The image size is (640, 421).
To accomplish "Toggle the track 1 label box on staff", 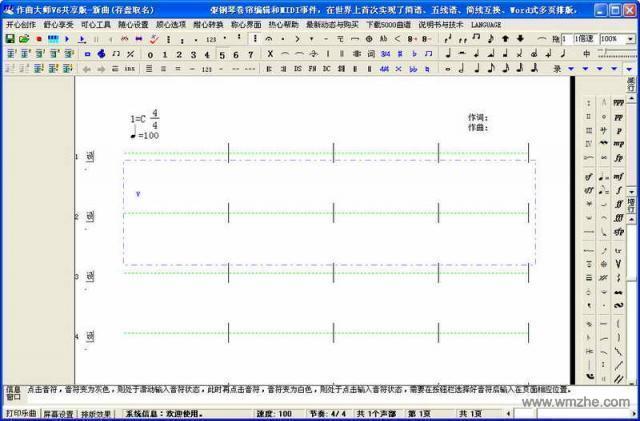I will coord(89,157).
